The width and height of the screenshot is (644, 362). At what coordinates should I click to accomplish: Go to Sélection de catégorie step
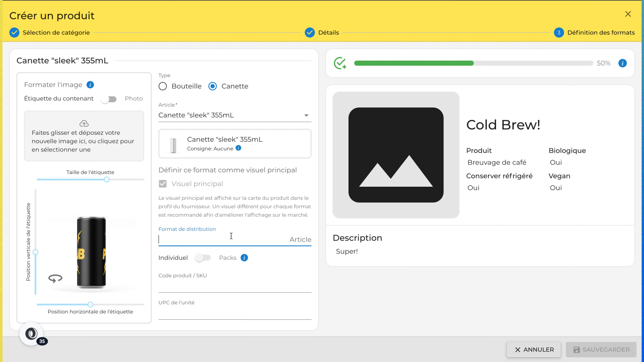point(50,33)
